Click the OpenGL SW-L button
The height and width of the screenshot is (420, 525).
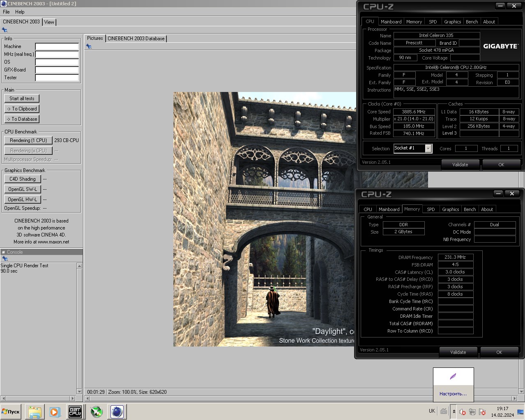pyautogui.click(x=23, y=189)
